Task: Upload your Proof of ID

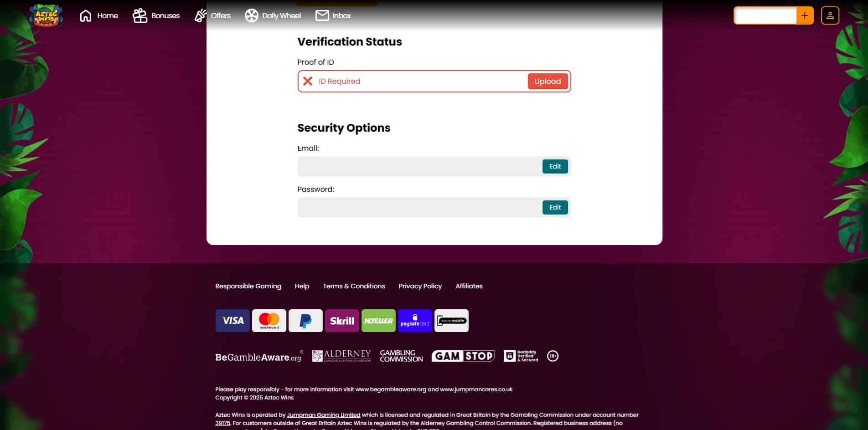Action: [x=547, y=81]
